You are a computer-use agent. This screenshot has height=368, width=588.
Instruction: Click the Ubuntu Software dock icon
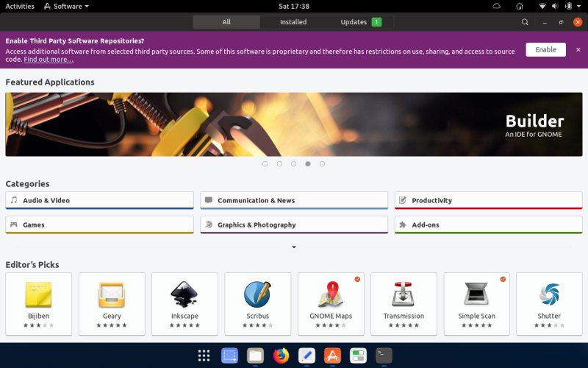[x=332, y=355]
